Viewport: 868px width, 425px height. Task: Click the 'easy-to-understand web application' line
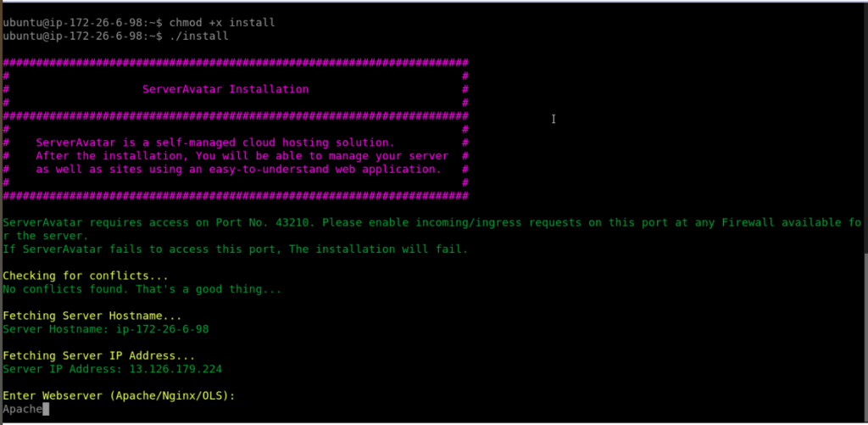pos(238,169)
